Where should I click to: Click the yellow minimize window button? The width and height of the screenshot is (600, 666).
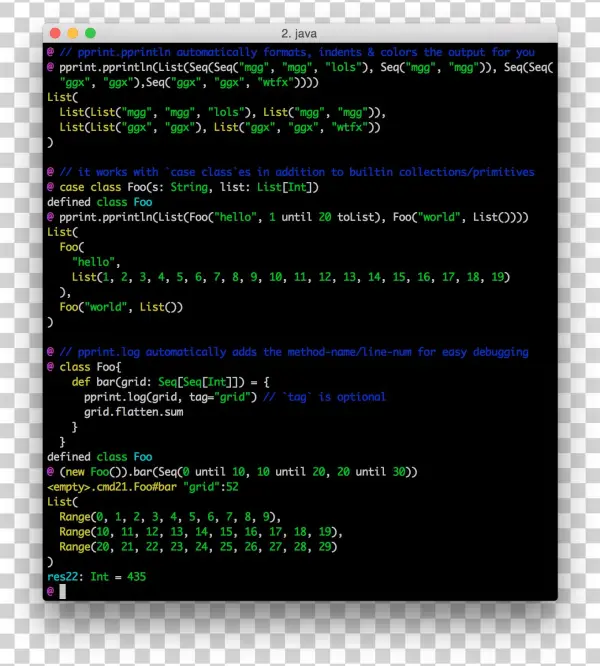coord(73,33)
